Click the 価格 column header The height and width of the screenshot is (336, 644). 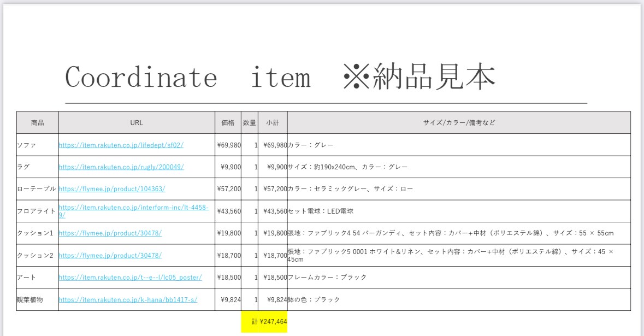(x=228, y=122)
